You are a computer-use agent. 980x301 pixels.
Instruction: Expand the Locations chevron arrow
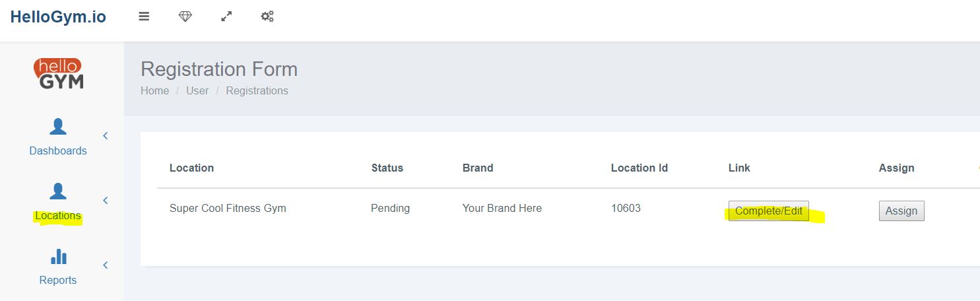tap(105, 201)
